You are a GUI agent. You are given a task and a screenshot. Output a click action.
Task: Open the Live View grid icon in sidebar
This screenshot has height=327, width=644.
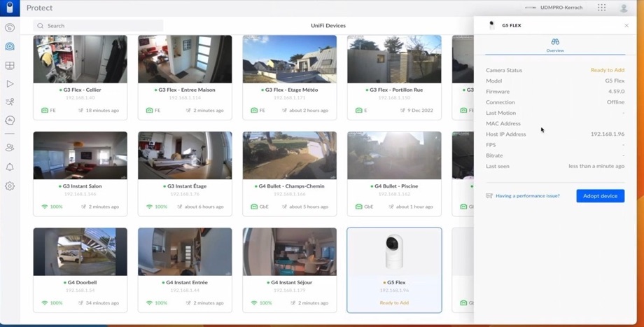coord(10,65)
